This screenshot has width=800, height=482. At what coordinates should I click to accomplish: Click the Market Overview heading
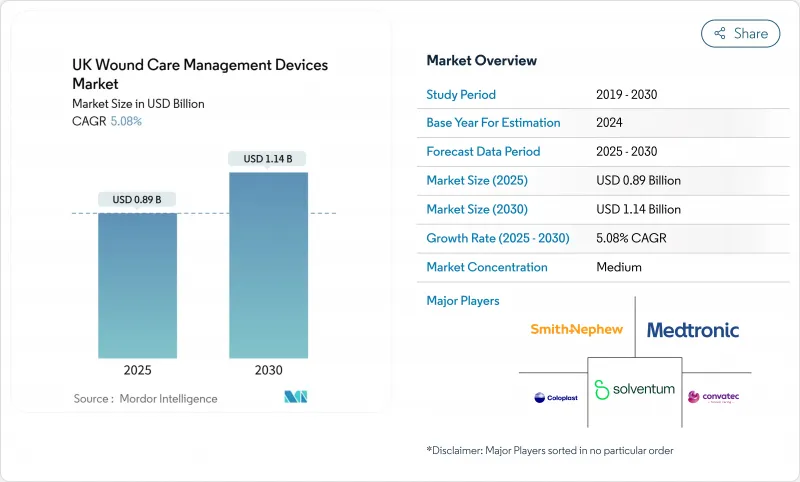pos(482,60)
